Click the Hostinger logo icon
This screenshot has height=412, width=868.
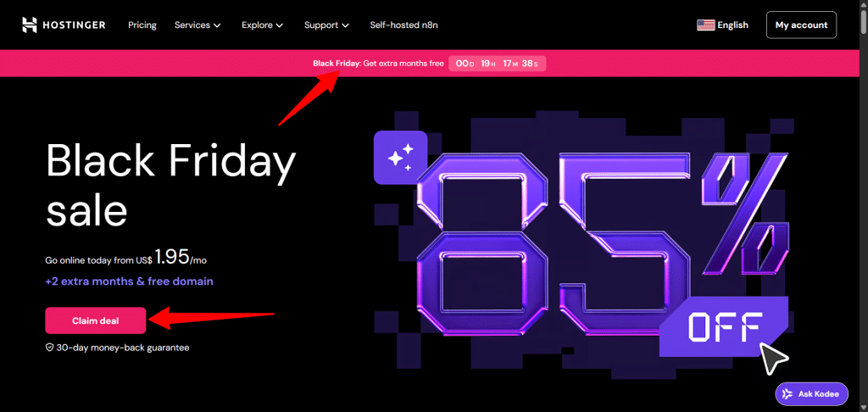30,25
